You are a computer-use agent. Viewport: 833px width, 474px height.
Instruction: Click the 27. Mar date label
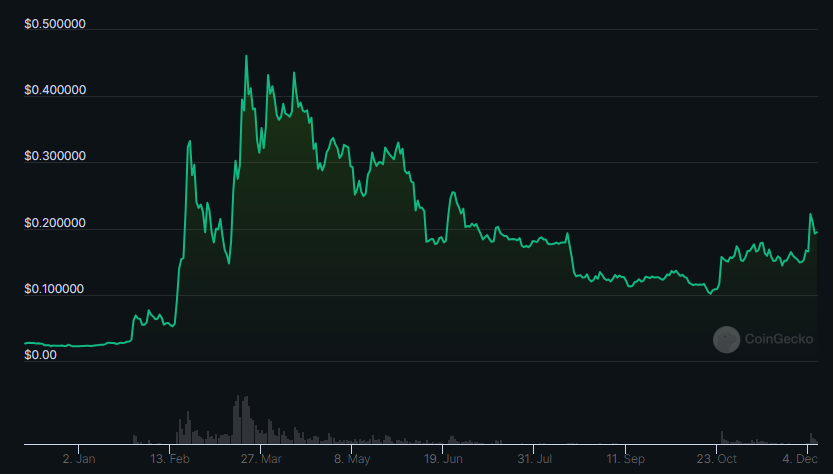click(261, 459)
